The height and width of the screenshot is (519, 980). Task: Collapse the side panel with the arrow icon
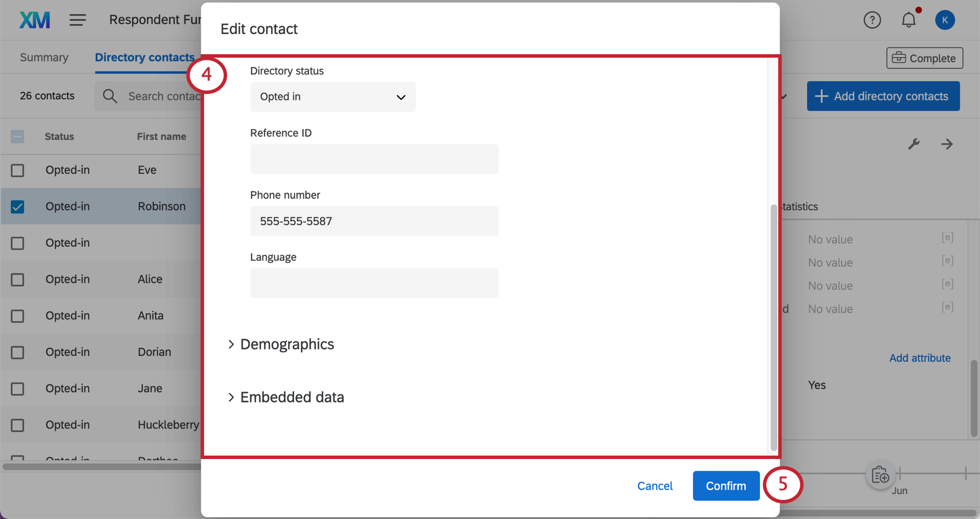[x=947, y=144]
